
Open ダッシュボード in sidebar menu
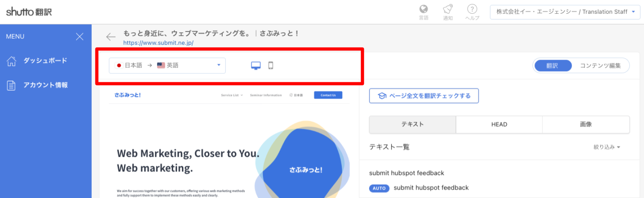coord(45,61)
